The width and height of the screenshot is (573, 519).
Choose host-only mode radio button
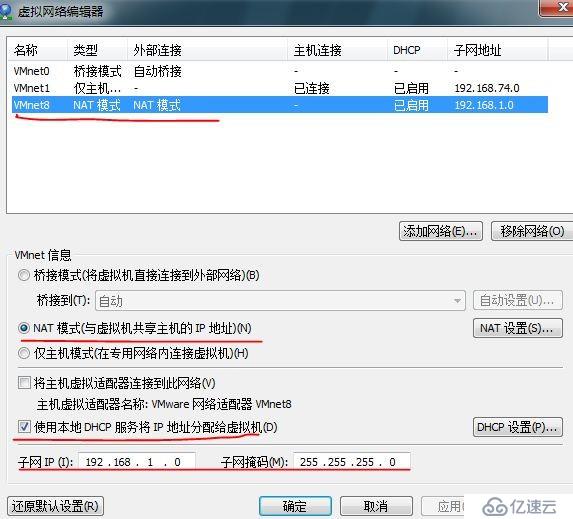[x=24, y=353]
